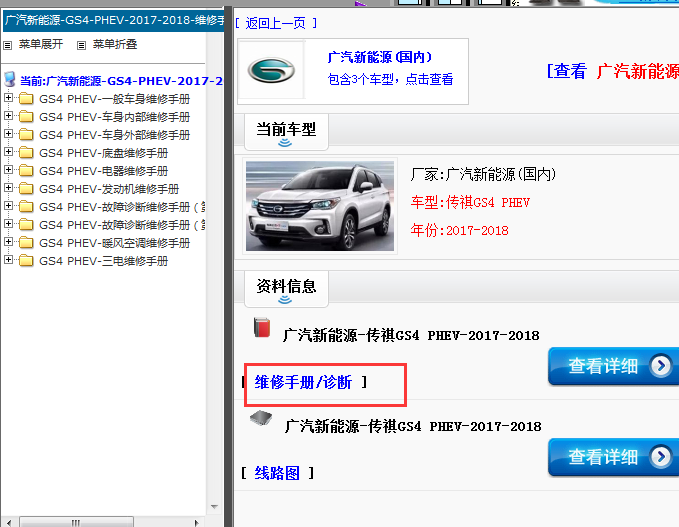Click folder icon of 车身内部维修手册

coord(26,116)
